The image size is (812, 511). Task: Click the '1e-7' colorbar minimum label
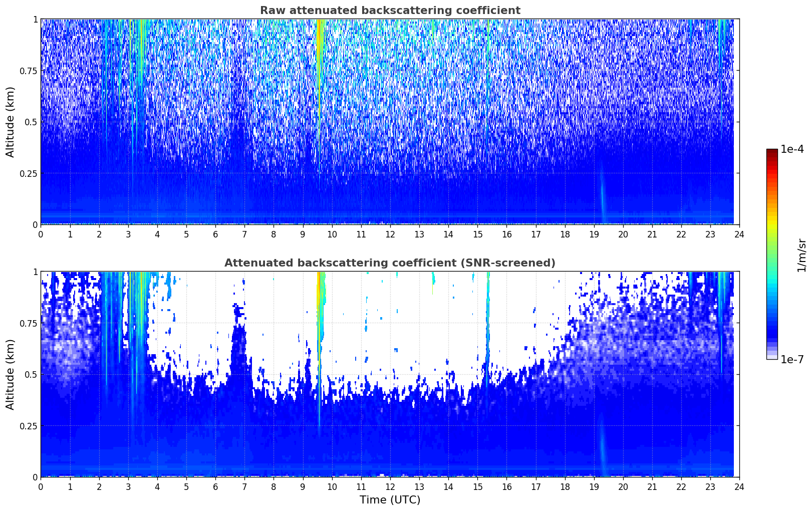click(x=792, y=359)
